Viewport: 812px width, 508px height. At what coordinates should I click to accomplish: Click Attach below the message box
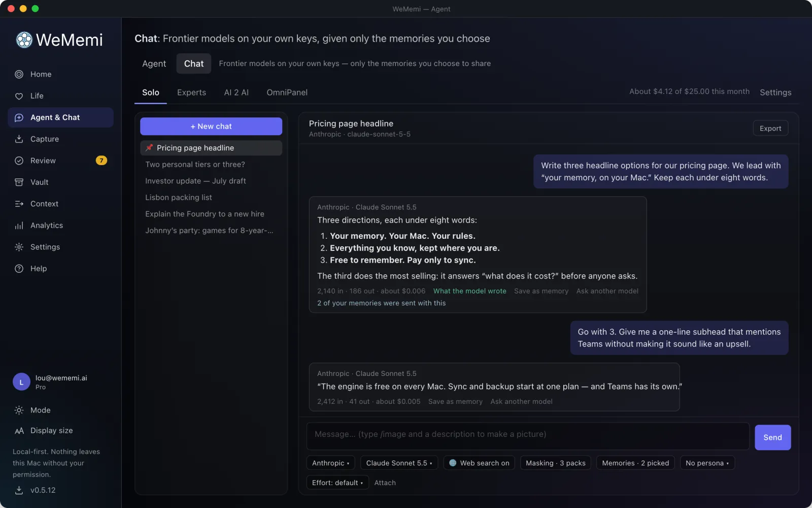click(x=385, y=483)
